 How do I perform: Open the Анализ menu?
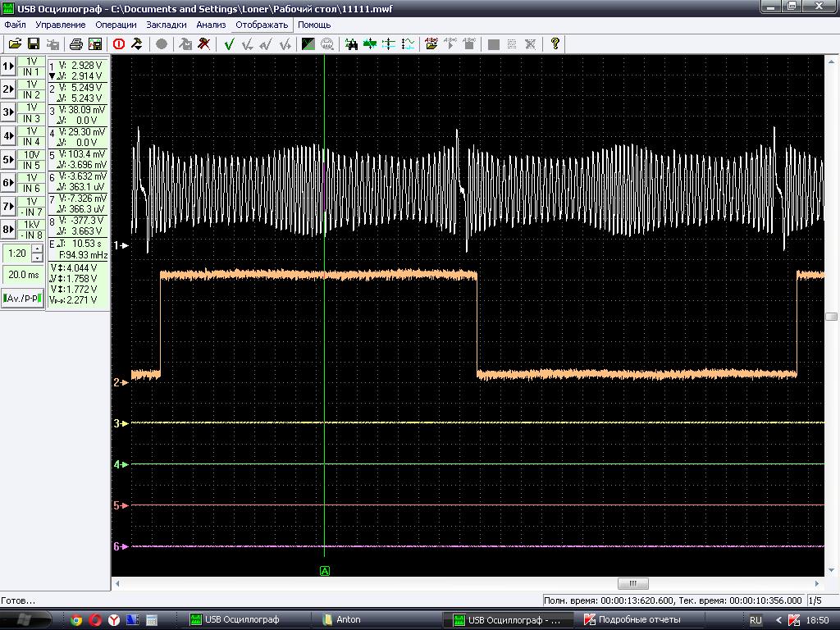[211, 25]
